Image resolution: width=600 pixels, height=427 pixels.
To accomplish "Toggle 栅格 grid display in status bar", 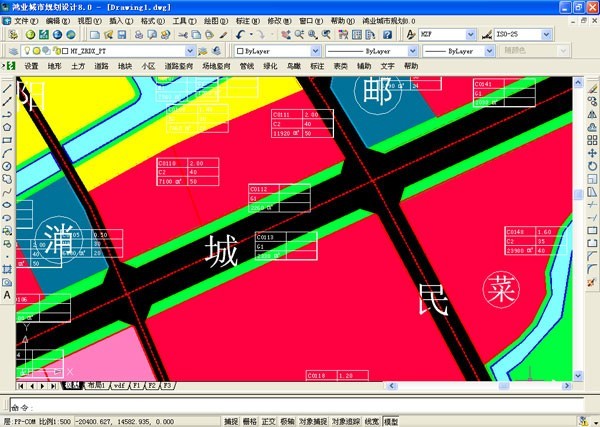I will tap(249, 421).
